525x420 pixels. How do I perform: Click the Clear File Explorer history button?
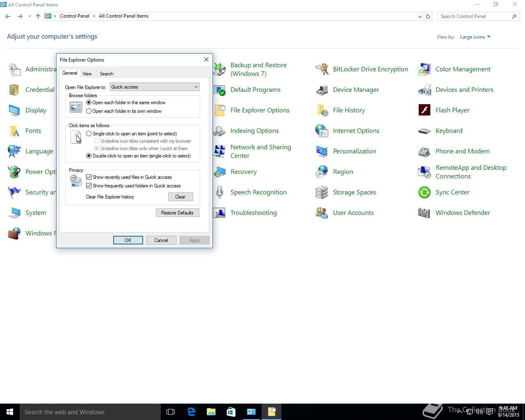180,197
